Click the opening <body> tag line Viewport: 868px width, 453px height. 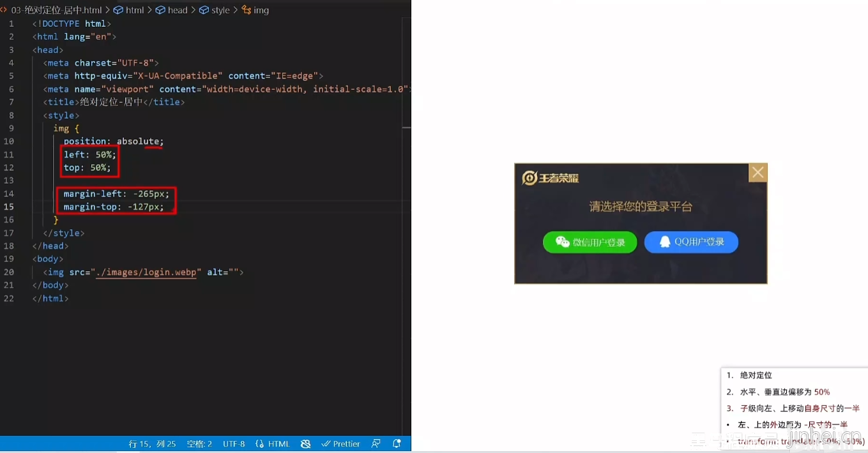(48, 259)
